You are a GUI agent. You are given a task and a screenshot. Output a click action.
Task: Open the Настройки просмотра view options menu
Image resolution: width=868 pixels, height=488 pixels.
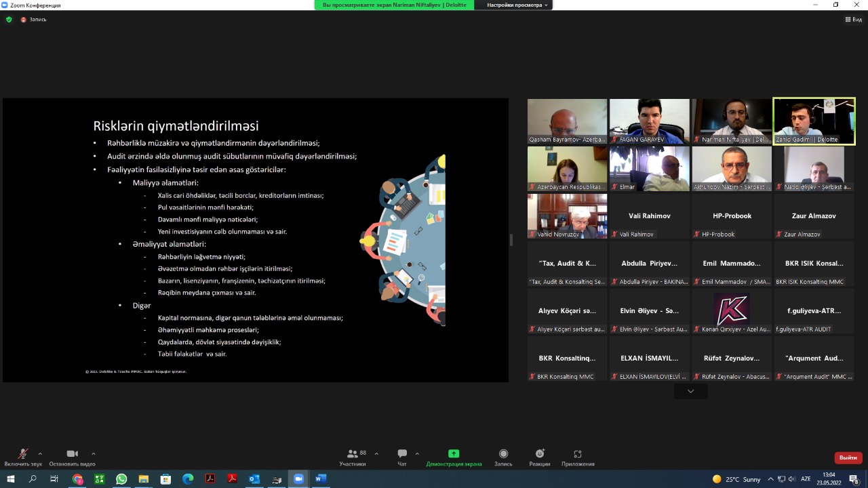coord(517,5)
